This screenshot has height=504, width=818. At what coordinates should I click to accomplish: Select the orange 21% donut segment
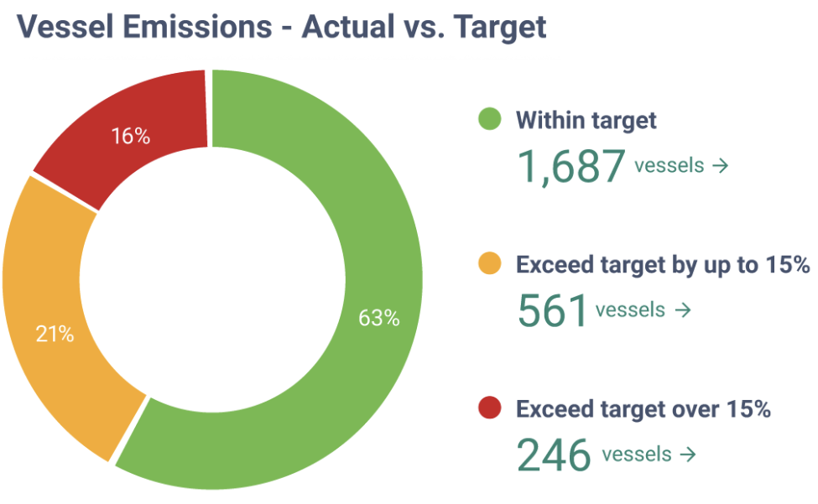click(55, 334)
